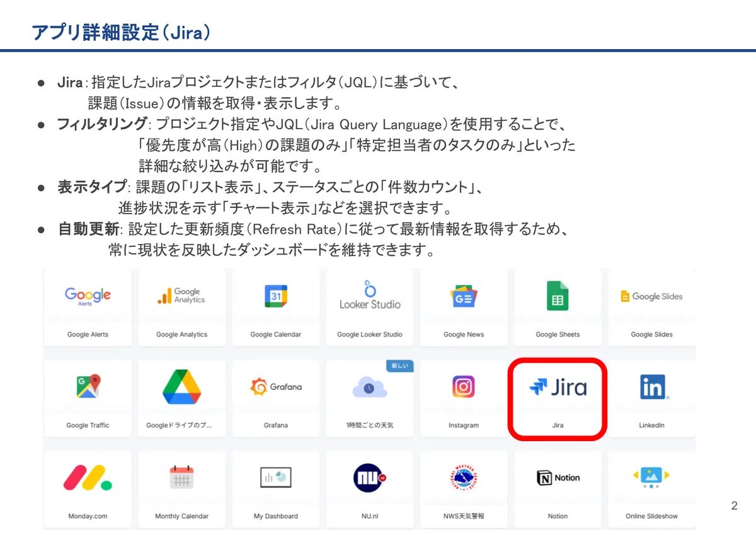Click the 'Jira' caption under logo
The height and width of the screenshot is (535, 756).
pos(558,425)
